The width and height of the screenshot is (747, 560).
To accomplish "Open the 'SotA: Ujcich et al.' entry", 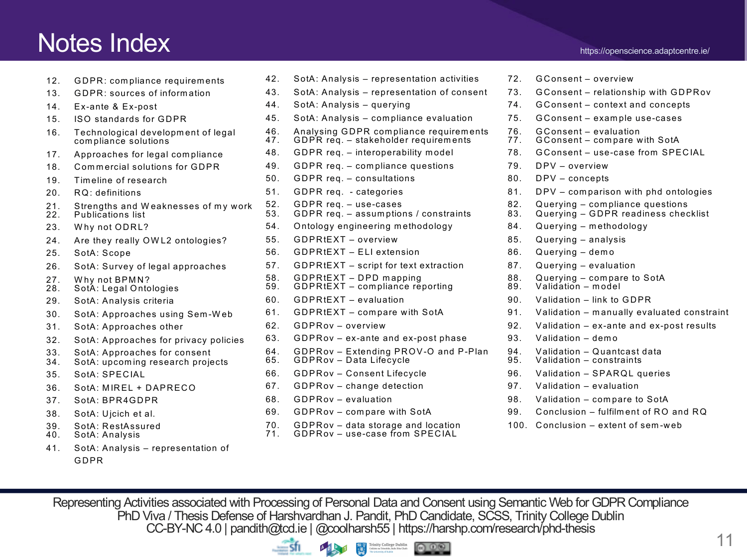I will (115, 414).
